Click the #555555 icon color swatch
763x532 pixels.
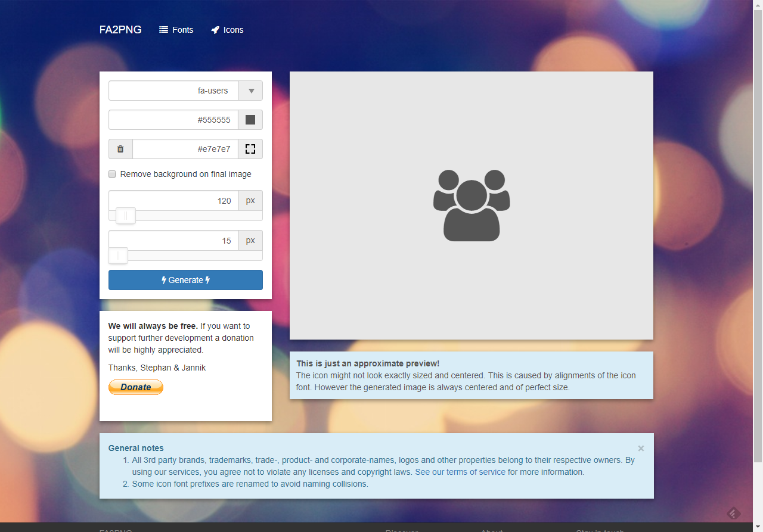(x=250, y=120)
